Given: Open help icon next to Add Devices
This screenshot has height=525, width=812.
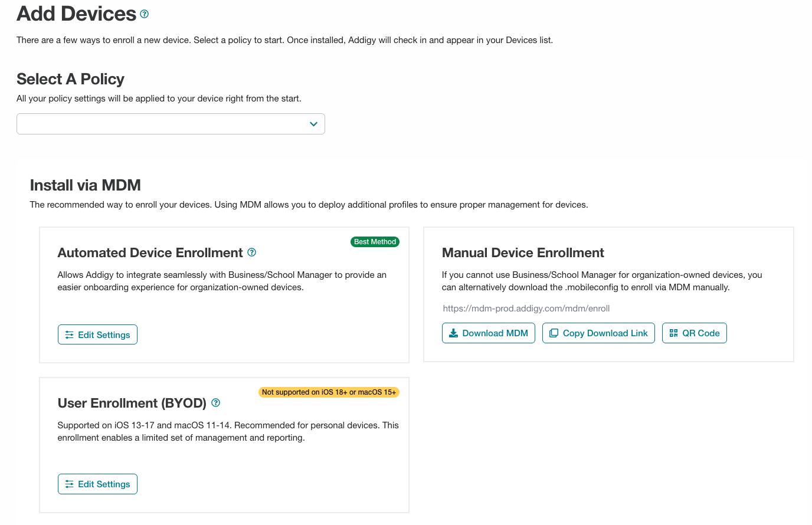Looking at the screenshot, I should click(x=144, y=14).
